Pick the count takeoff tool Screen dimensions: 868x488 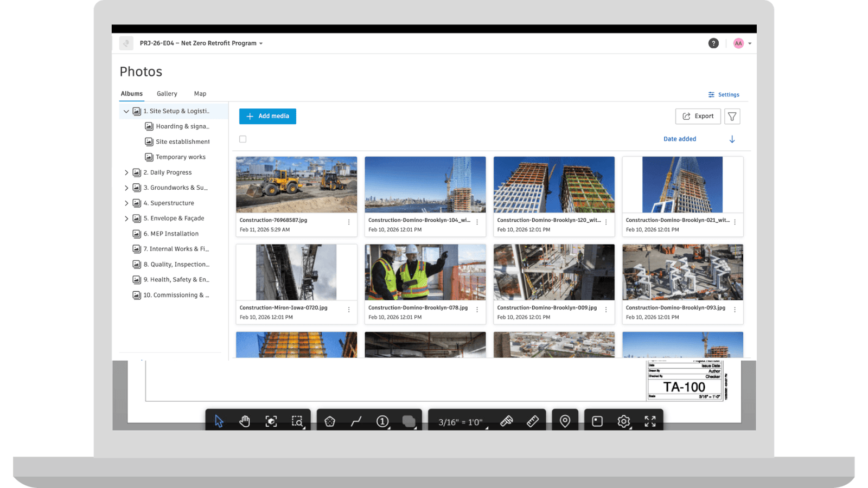(382, 421)
